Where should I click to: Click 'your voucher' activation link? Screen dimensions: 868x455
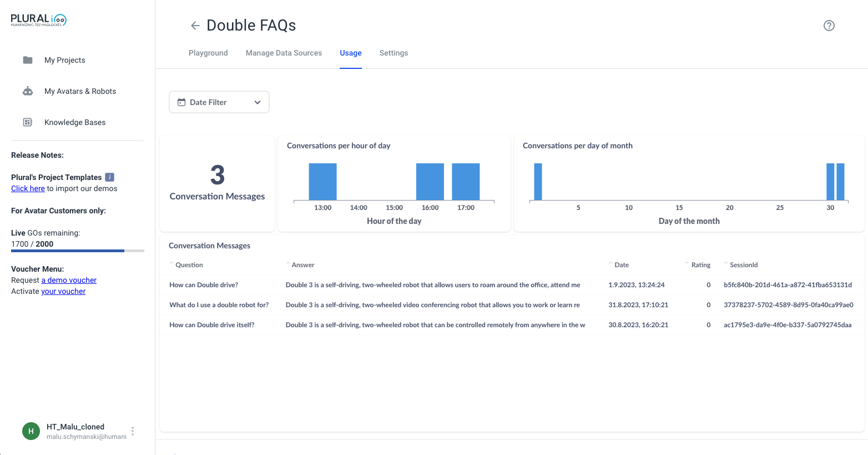63,291
